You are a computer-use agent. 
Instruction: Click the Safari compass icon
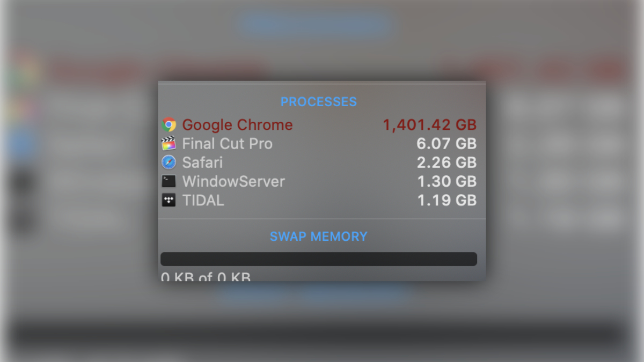tap(169, 162)
